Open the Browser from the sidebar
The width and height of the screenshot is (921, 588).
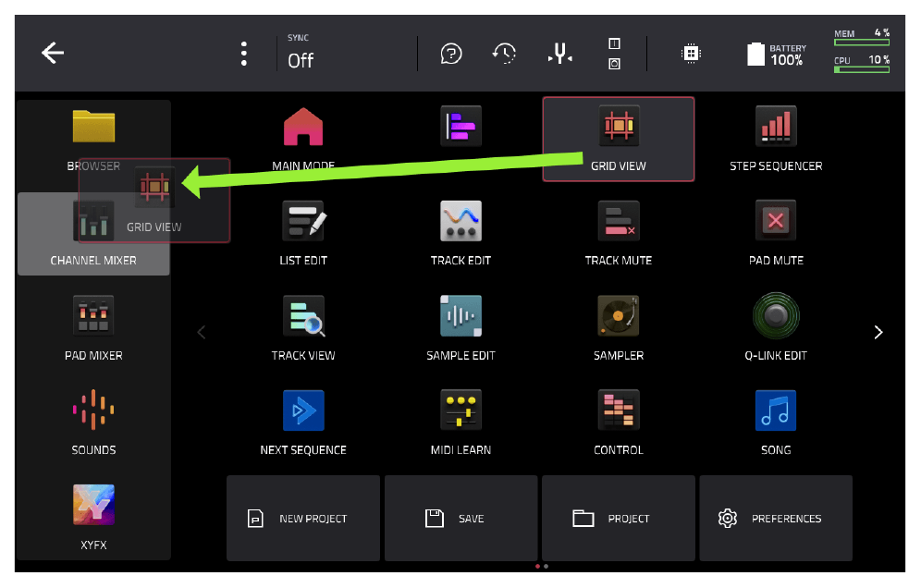coord(93,140)
